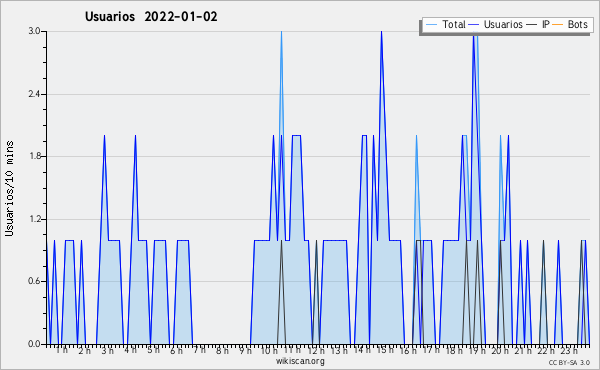This screenshot has height=370, width=600.
Task: Open the wikiscan.org credit text
Action: [x=300, y=361]
